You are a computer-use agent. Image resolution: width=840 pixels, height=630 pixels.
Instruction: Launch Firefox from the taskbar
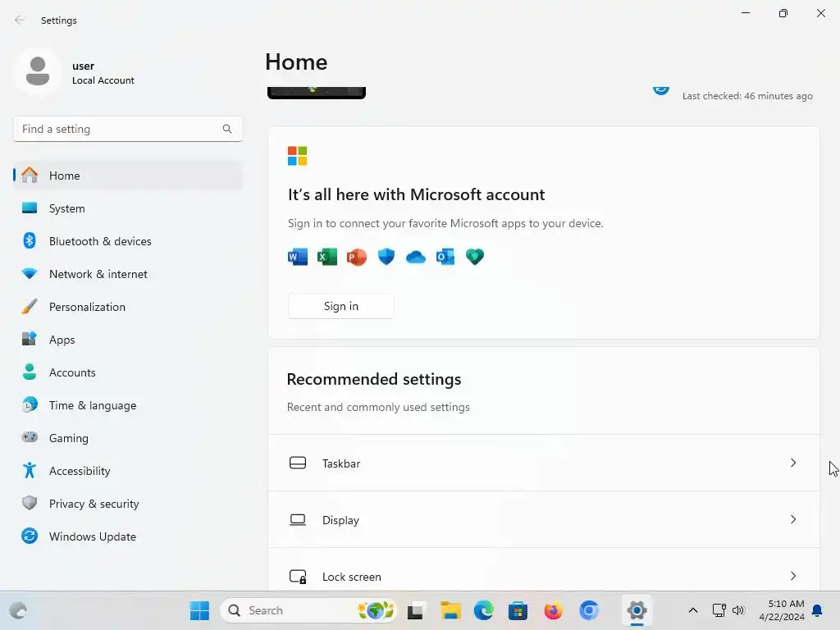pos(553,610)
